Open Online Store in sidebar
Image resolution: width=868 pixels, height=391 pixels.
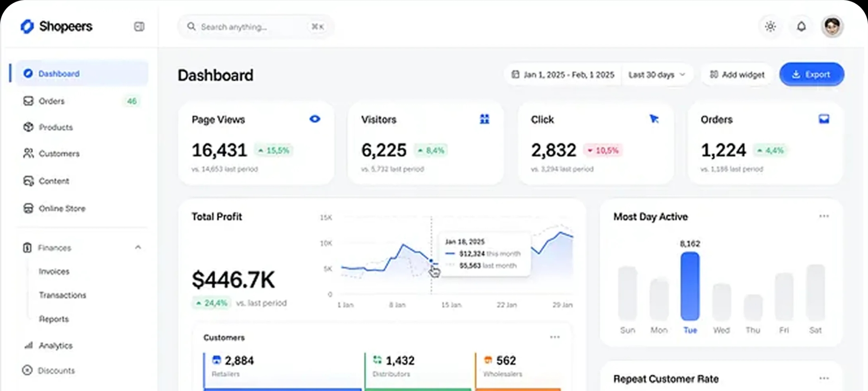pyautogui.click(x=82, y=209)
